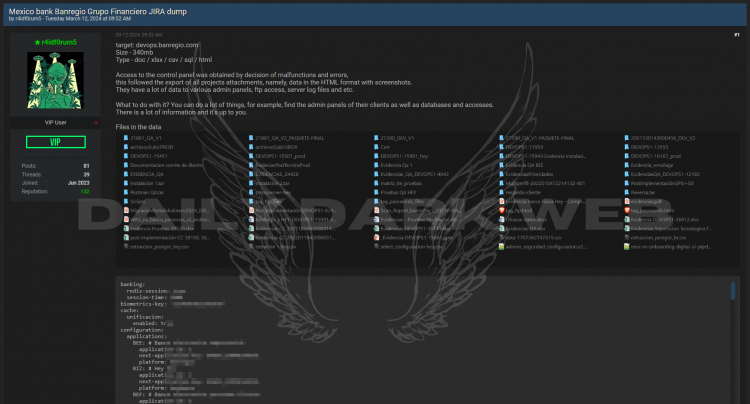
Task: Click the redis-session line in code block
Action: coord(156,291)
